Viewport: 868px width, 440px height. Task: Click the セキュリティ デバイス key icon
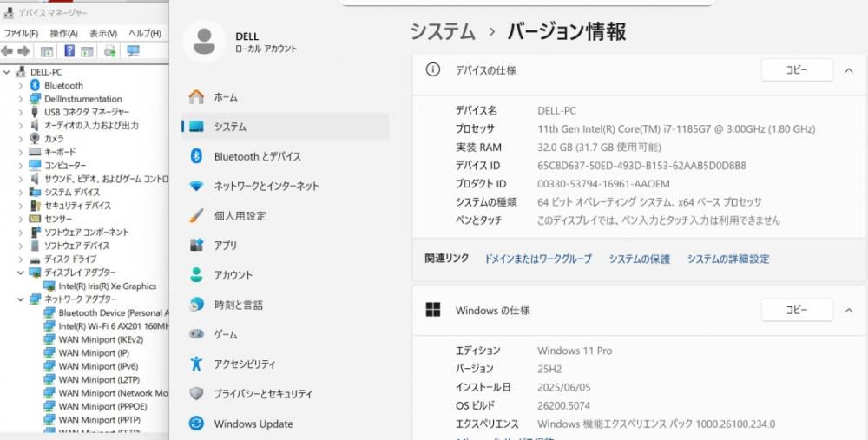coord(35,206)
